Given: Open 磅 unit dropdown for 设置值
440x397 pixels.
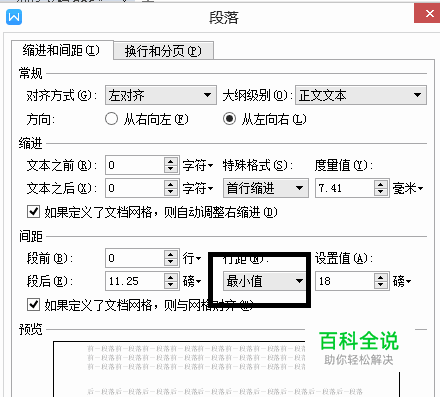Looking at the screenshot, I should (402, 281).
